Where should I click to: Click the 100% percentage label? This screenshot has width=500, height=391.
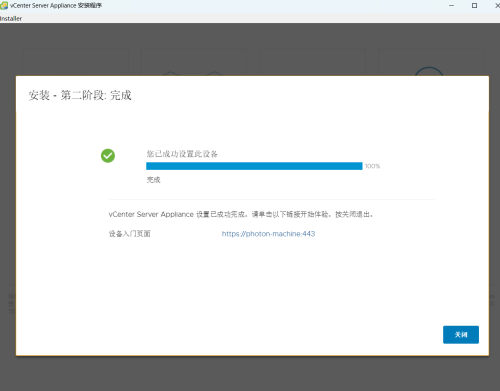[x=372, y=166]
